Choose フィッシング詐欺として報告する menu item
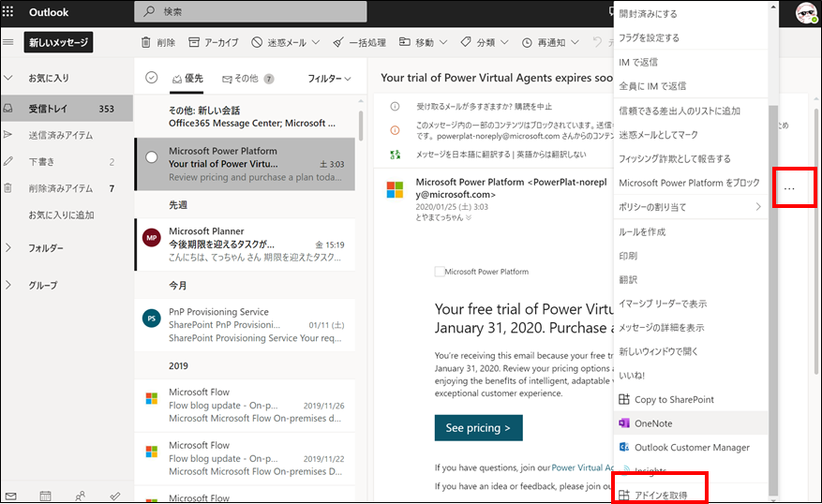 [691, 158]
